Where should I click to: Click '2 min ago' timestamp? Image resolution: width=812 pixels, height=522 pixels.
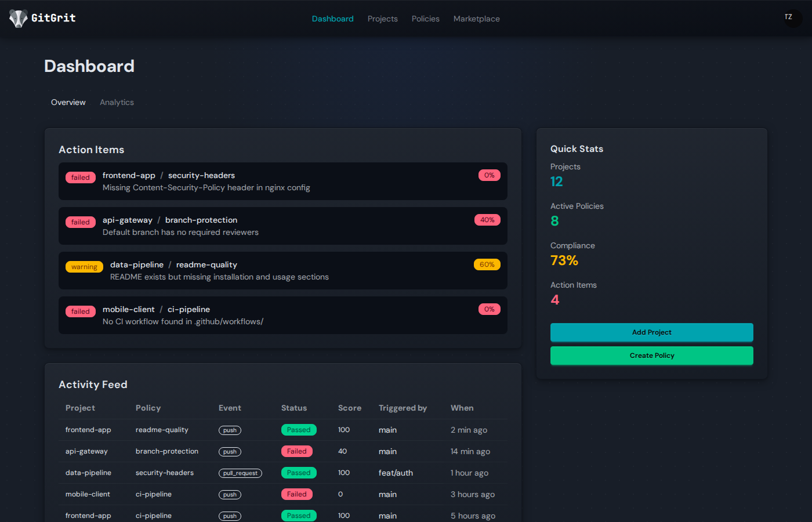469,430
